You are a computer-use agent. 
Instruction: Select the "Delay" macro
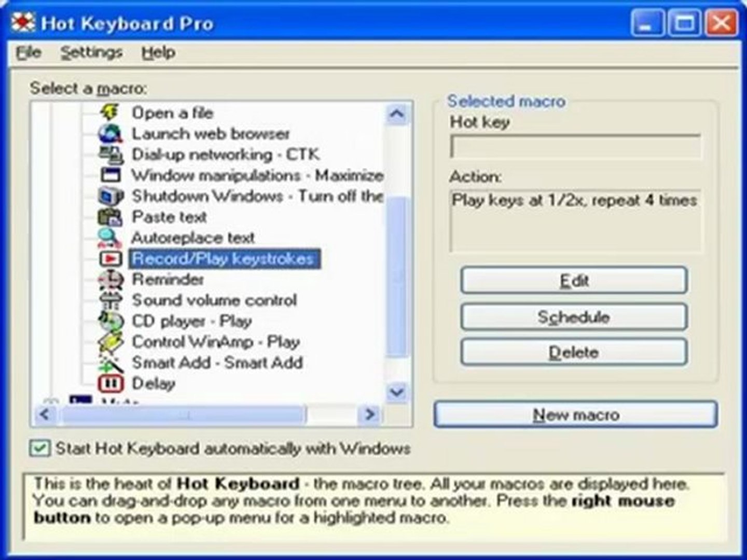(x=154, y=384)
